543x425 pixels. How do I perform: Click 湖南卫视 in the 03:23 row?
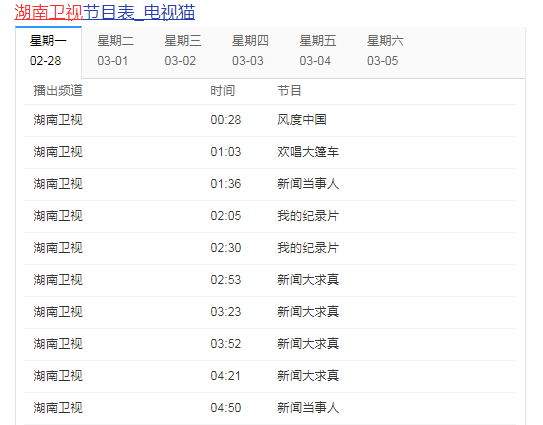pos(58,312)
